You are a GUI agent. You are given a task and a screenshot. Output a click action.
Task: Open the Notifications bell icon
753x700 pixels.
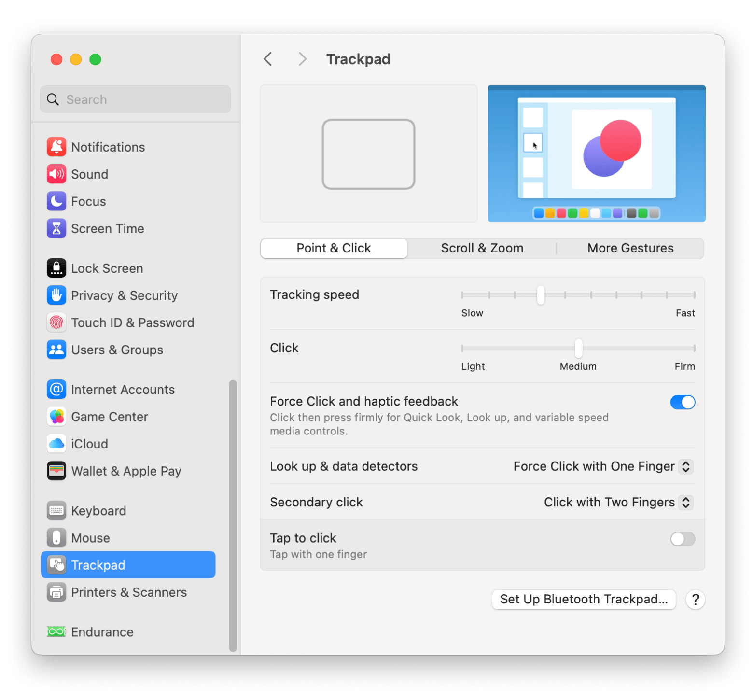pos(56,147)
